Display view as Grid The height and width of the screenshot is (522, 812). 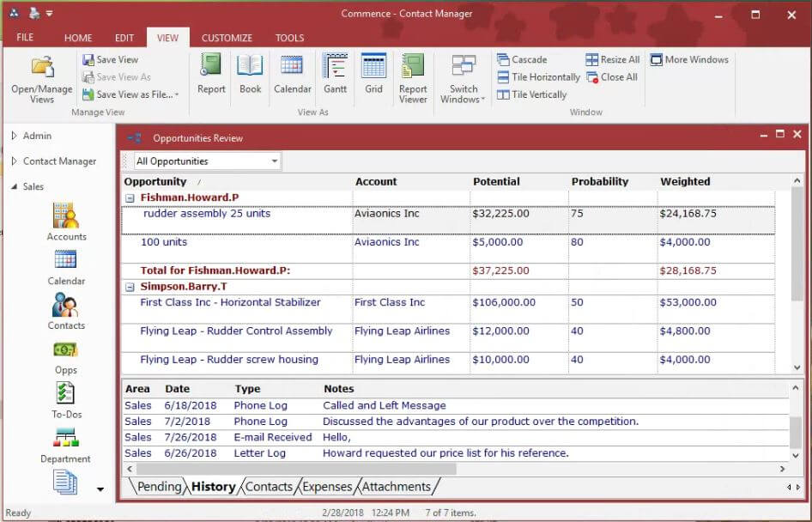coord(373,74)
